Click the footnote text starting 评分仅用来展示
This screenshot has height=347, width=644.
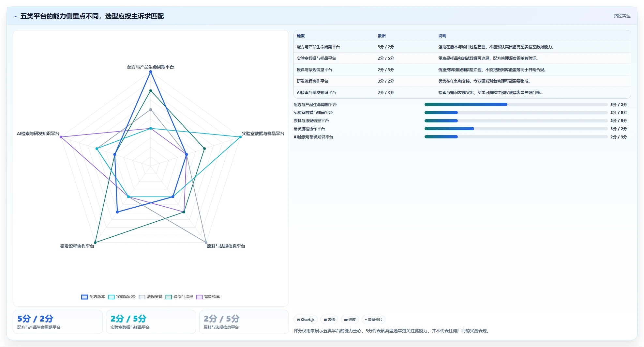pos(392,331)
